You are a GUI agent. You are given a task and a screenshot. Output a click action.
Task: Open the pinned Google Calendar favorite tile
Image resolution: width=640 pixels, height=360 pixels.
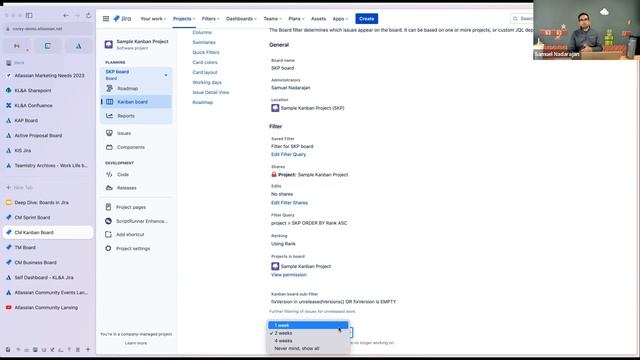point(48,46)
